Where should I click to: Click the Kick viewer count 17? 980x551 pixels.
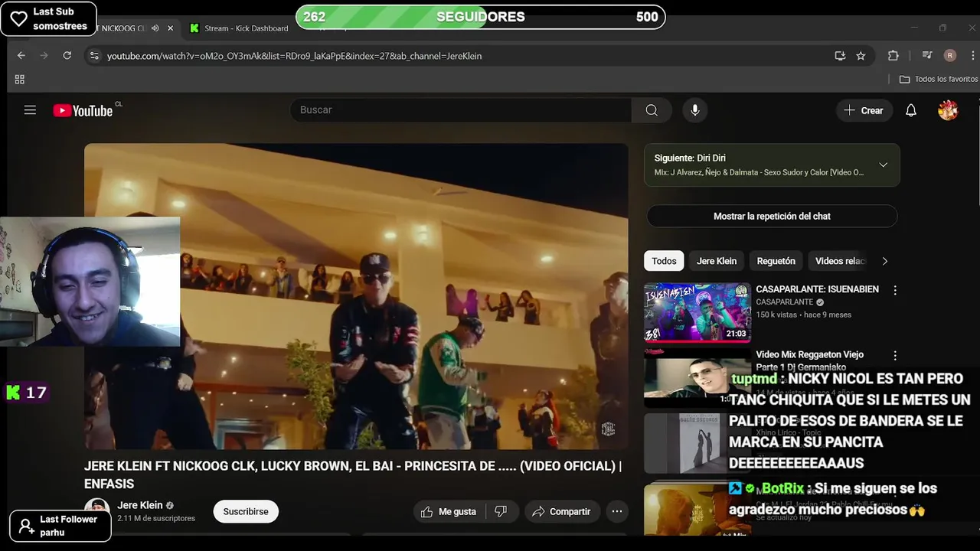[x=28, y=393]
